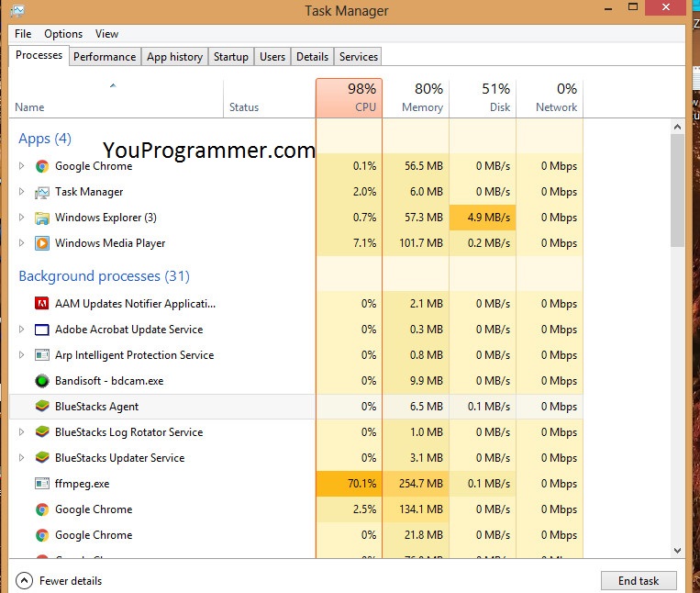Select the Bandisoft - bdcam.exe name
Viewport: 700px width, 593px height.
[x=109, y=381]
